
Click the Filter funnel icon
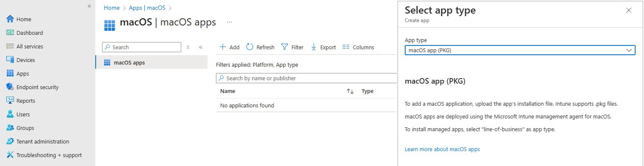click(285, 47)
